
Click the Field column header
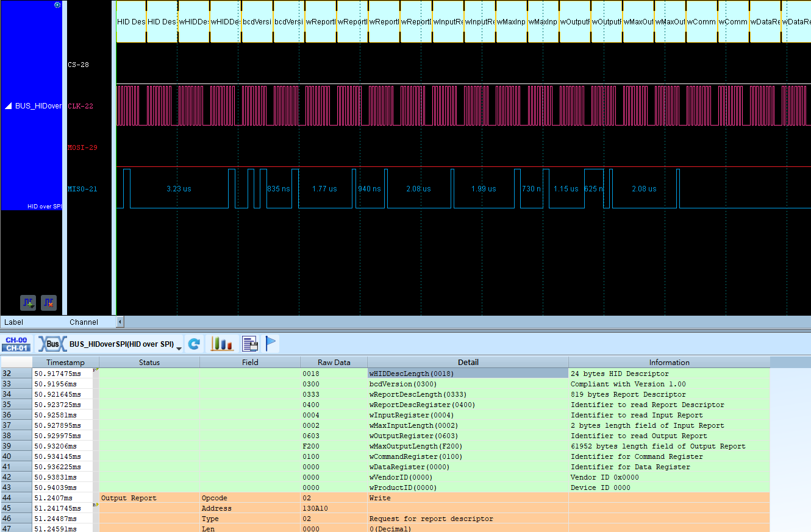[x=250, y=362]
